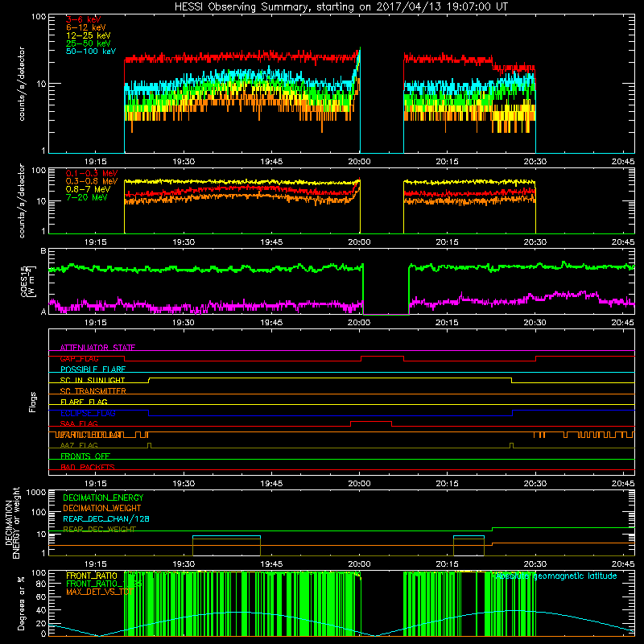Click the SC_TRANSMITTER flag label
Screen dimensions: 644x644
(x=93, y=390)
